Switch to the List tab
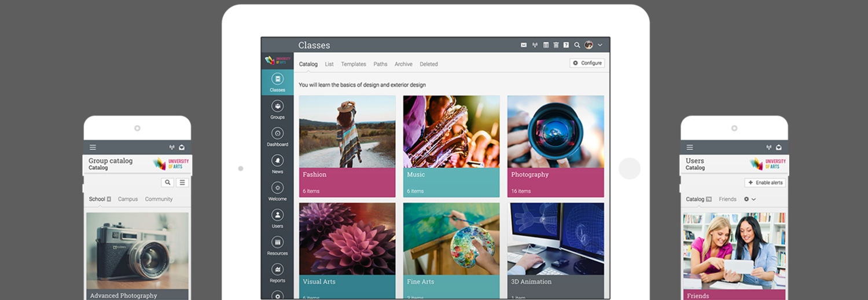The height and width of the screenshot is (300, 868). [x=329, y=64]
